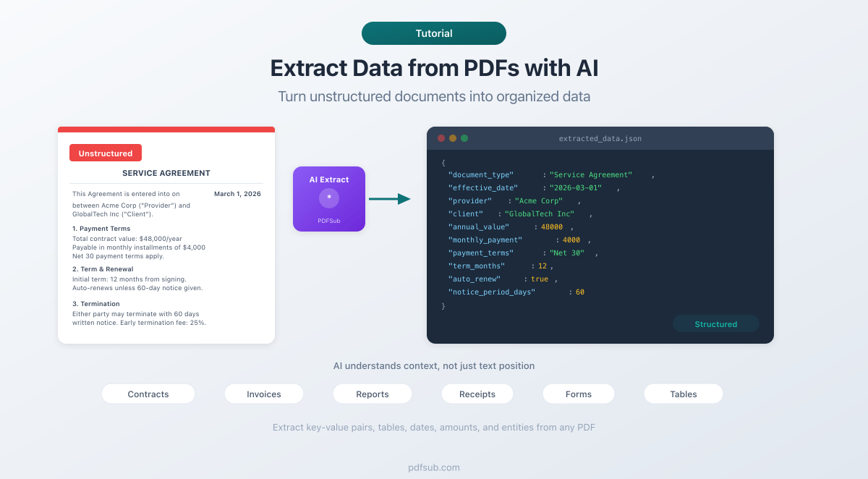Click the yellow minimize dot in code window
This screenshot has width=868, height=479.
pos(453,138)
